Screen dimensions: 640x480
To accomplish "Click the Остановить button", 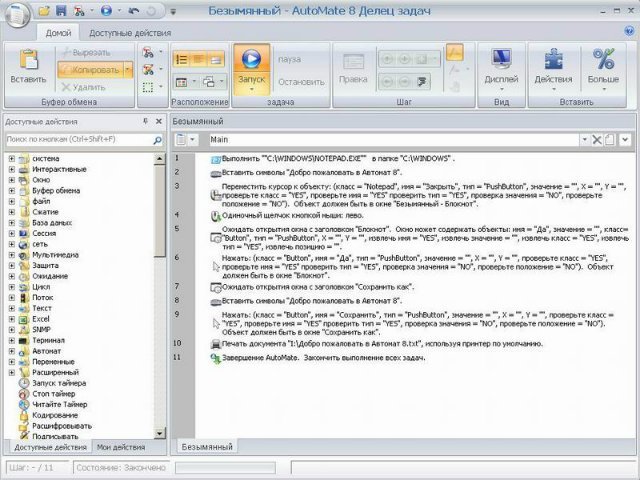I will (x=301, y=82).
